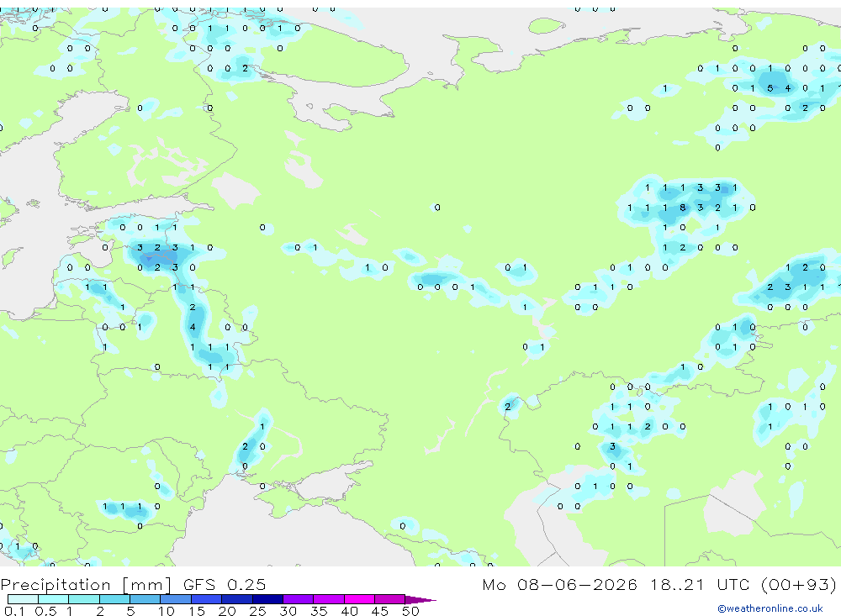Click the 'Mo 08-06-2026' date text
The width and height of the screenshot is (841, 616).
click(560, 584)
